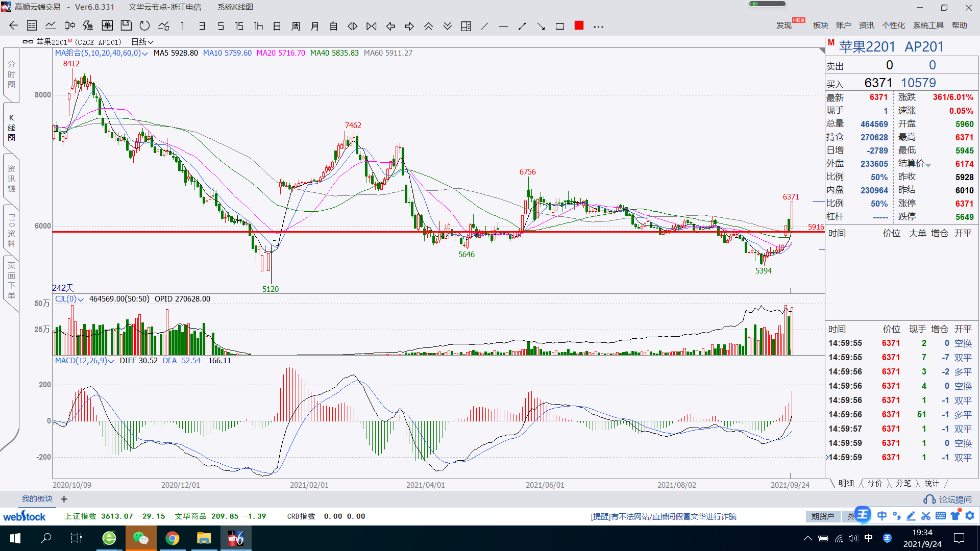Click the back arrow toolbar icon
The height and width of the screenshot is (551, 980).
[13, 26]
